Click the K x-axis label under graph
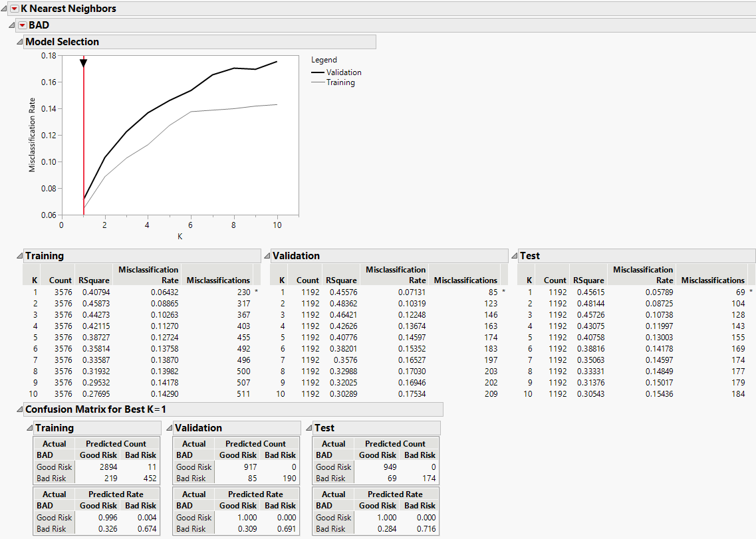Image resolution: width=756 pixels, height=539 pixels. click(x=180, y=235)
